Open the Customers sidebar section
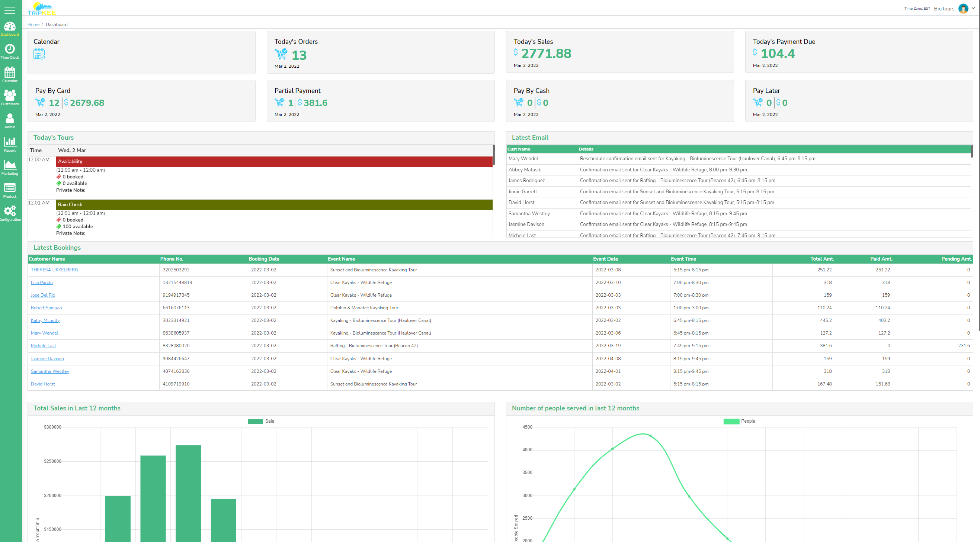Image resolution: width=980 pixels, height=542 pixels. point(10,97)
